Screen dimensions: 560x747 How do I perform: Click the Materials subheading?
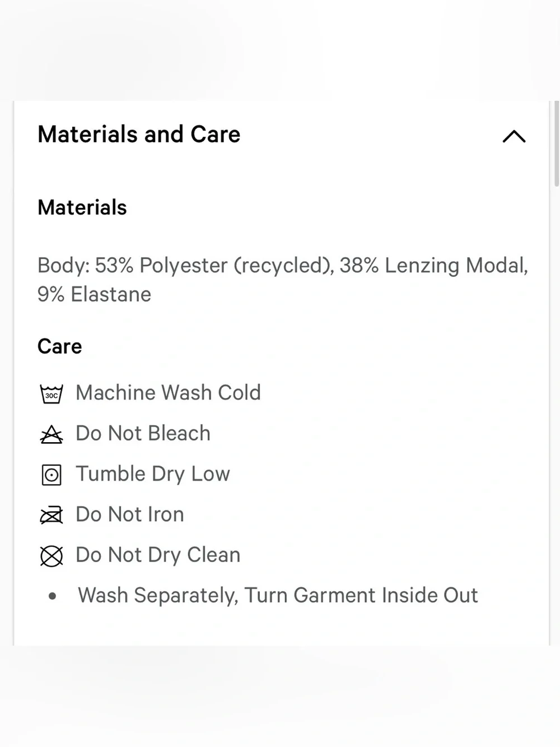click(82, 207)
